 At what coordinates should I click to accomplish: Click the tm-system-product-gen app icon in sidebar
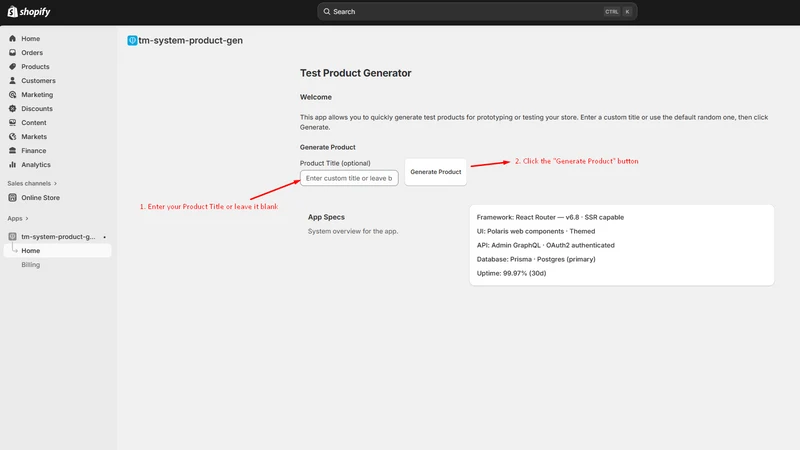pos(12,237)
